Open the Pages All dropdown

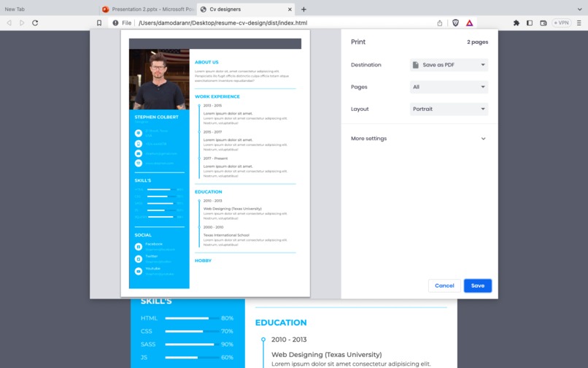point(449,87)
